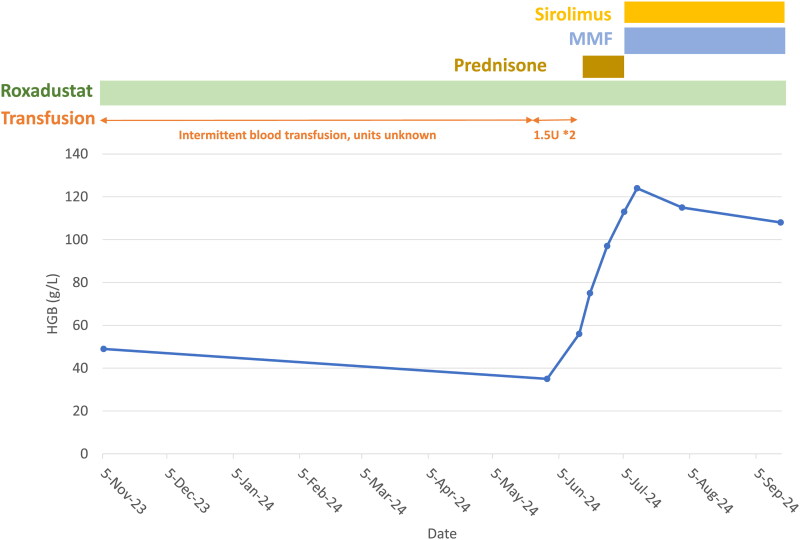
Task: Click the 1.5U *2 transfusion annotation
Action: coord(553,135)
